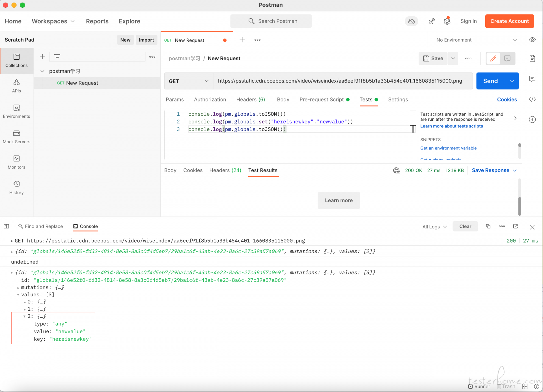The height and width of the screenshot is (392, 543).
Task: Click the collection filter icon
Action: coord(57,57)
